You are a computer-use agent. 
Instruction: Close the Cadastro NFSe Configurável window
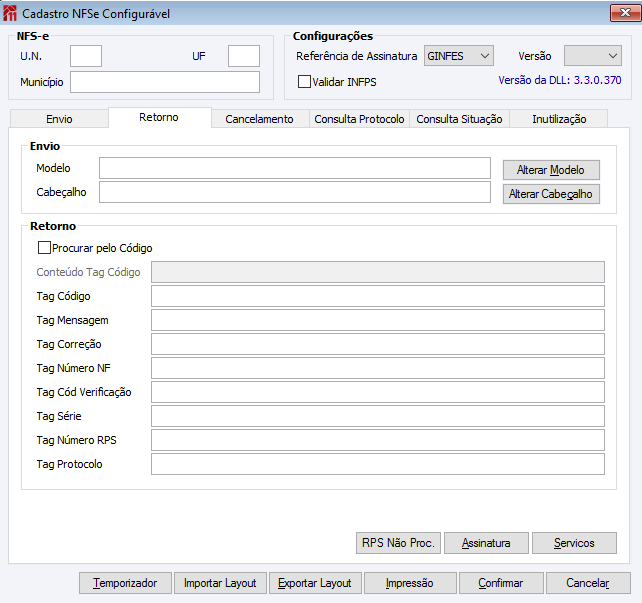click(x=625, y=13)
